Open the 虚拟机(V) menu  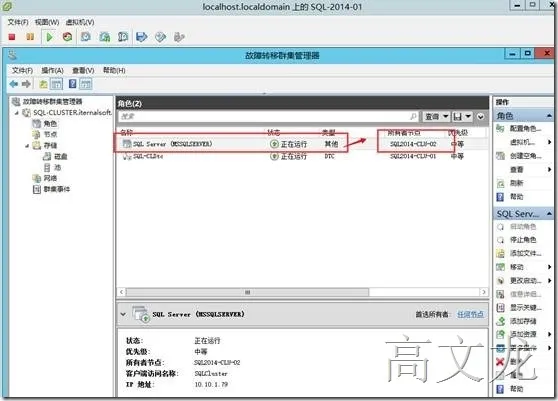80,22
